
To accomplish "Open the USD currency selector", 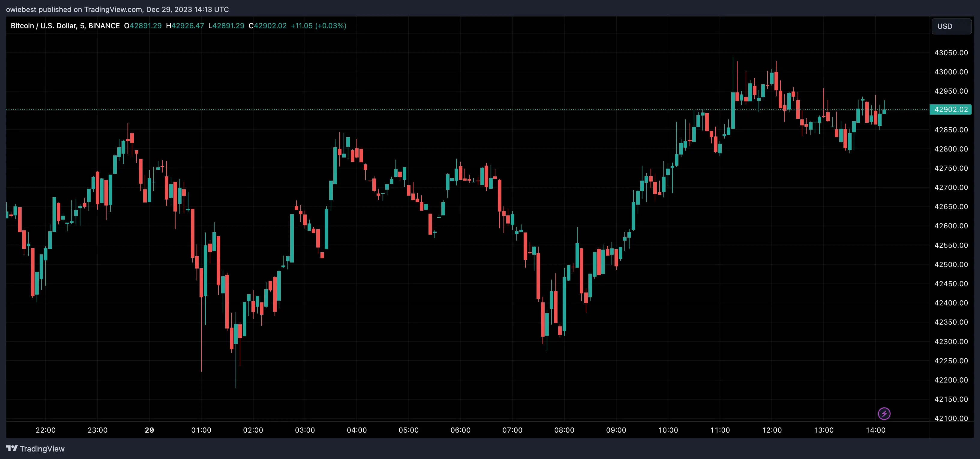I will pos(951,26).
